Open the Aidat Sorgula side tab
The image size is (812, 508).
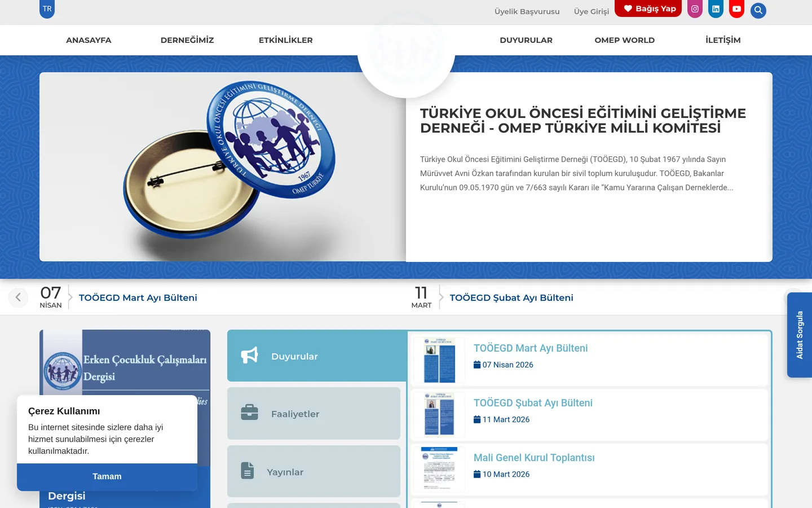[800, 335]
